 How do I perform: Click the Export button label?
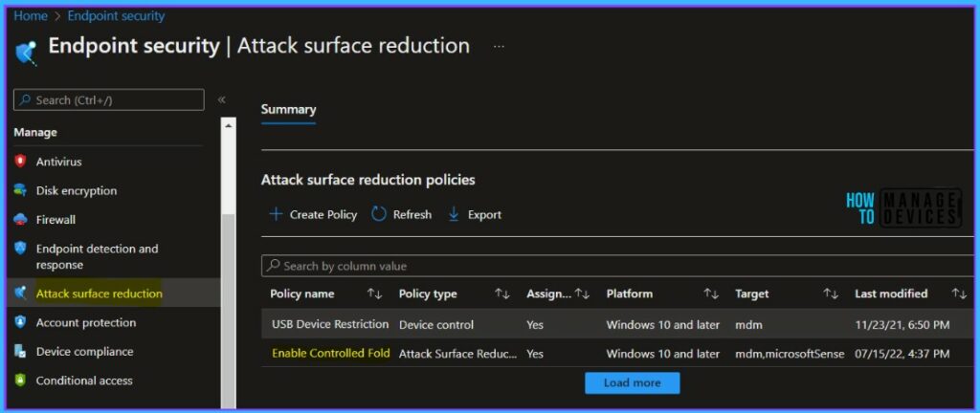[x=484, y=214]
